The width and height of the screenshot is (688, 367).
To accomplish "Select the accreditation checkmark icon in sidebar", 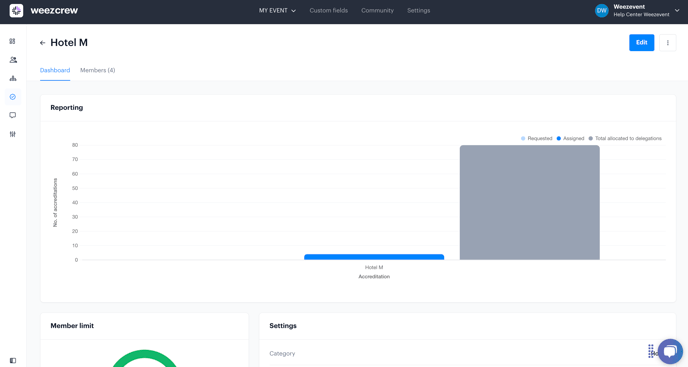I will point(13,97).
